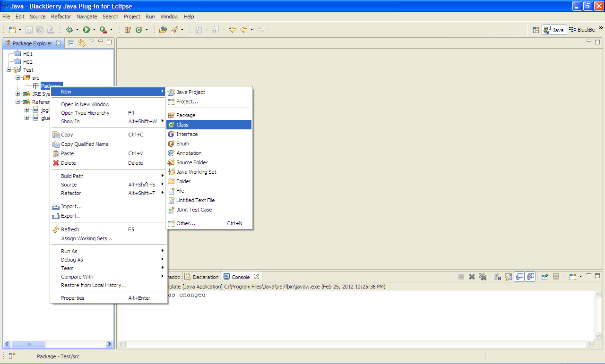Click Remove All Terminated Launches icon
This screenshot has height=364, width=605.
pos(483,277)
